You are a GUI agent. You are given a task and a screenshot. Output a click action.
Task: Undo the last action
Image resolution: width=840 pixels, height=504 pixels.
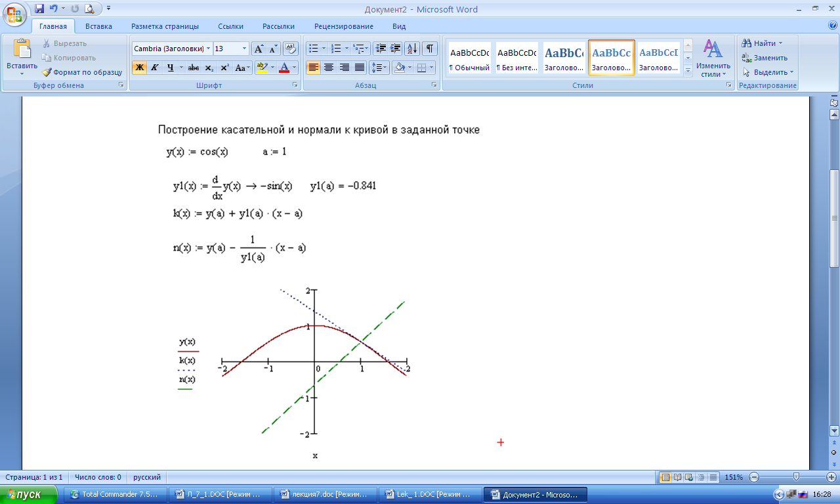(52, 9)
